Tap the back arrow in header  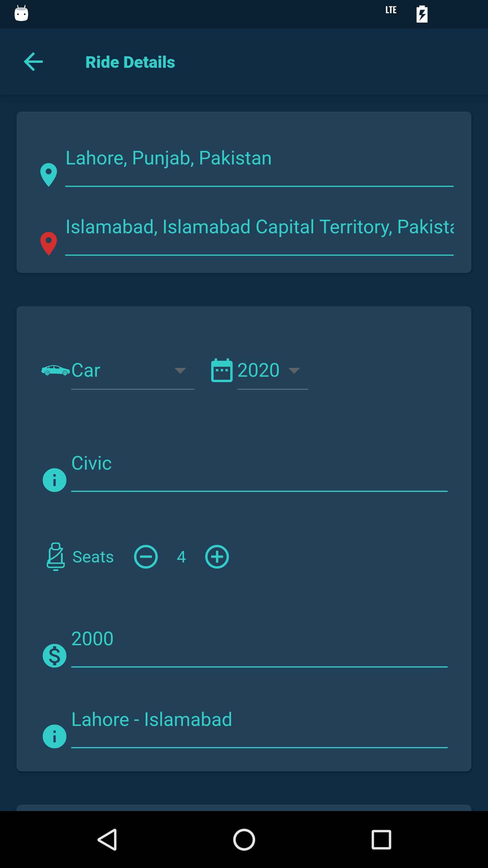tap(33, 62)
